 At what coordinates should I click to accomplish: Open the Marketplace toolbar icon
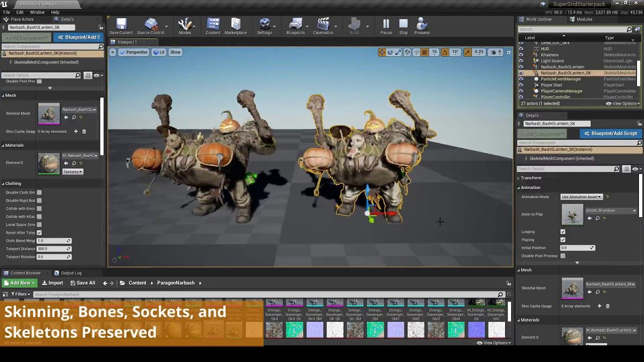pos(235,26)
